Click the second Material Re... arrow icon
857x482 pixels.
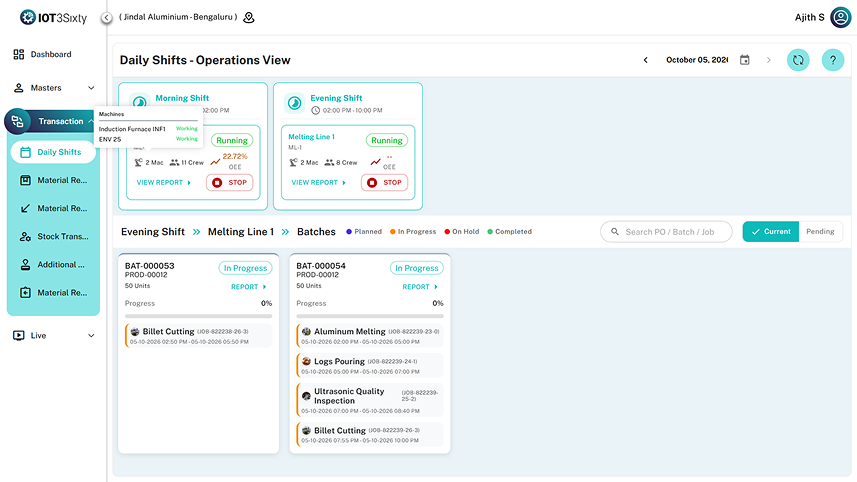tap(25, 208)
